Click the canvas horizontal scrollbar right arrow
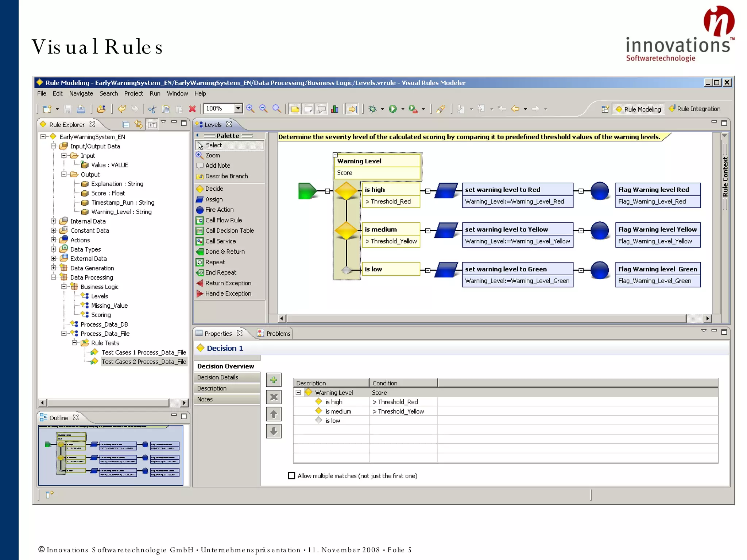The width and height of the screenshot is (747, 560). tap(708, 318)
